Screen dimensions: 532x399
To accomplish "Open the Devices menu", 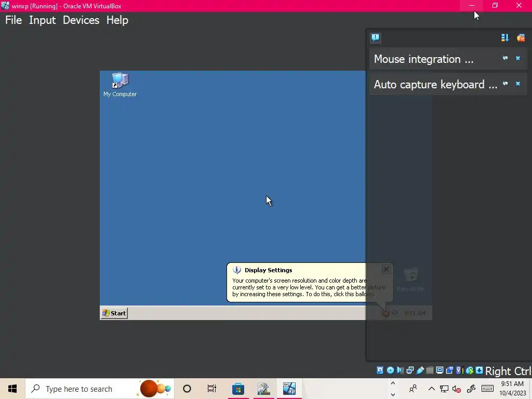I will [x=81, y=20].
